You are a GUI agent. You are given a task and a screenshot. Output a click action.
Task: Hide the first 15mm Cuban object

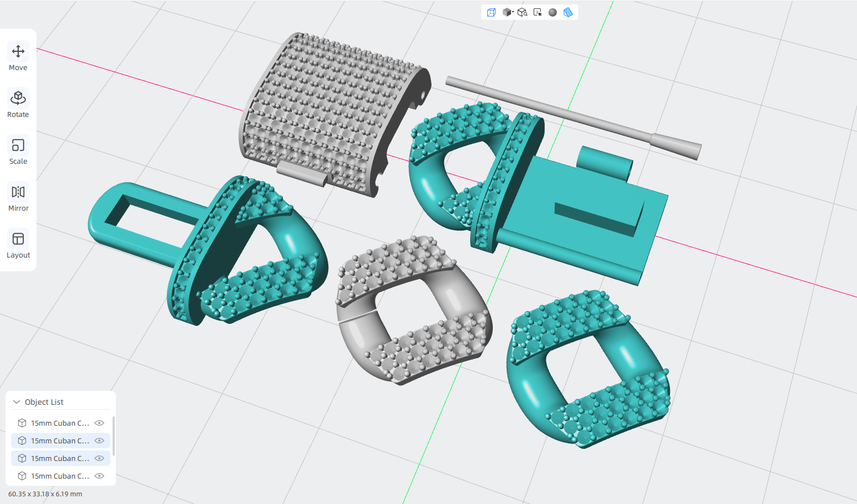click(x=99, y=423)
